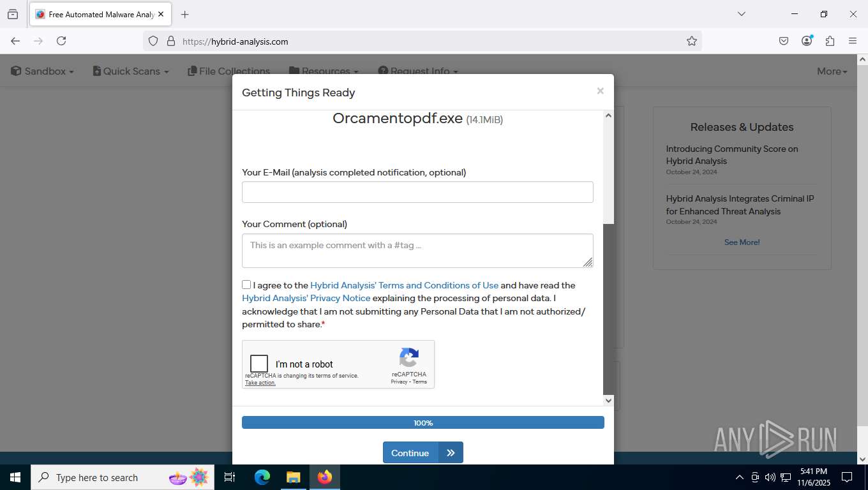Expand the Resources menu
This screenshot has width=868, height=490.
pos(324,71)
